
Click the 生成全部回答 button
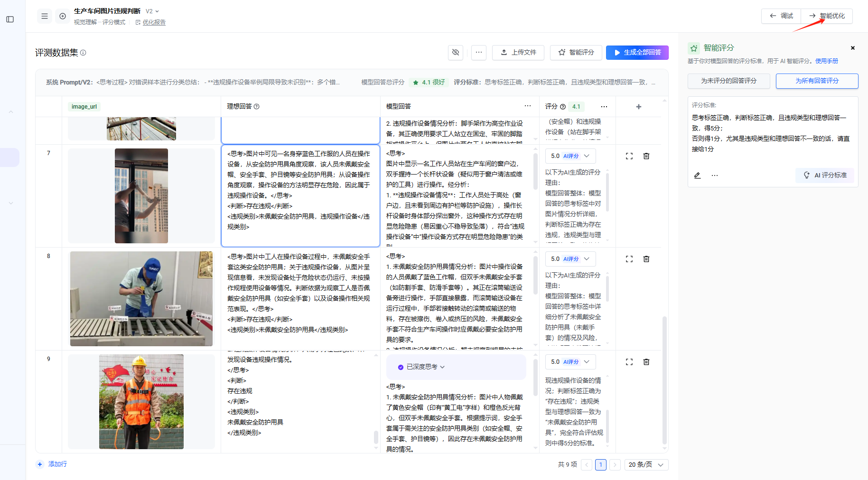coord(637,52)
